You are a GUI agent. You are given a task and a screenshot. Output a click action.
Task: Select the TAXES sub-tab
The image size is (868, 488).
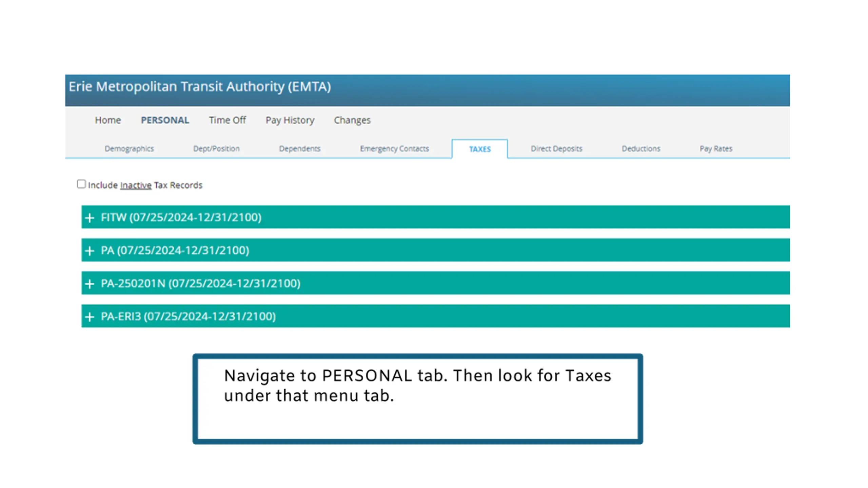(x=480, y=149)
